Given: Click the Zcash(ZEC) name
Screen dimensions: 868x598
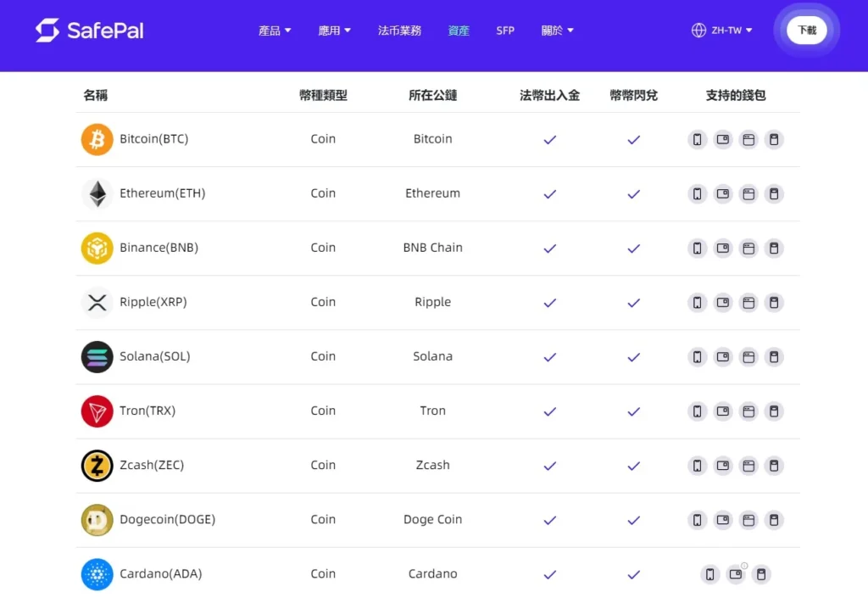Looking at the screenshot, I should pos(152,465).
